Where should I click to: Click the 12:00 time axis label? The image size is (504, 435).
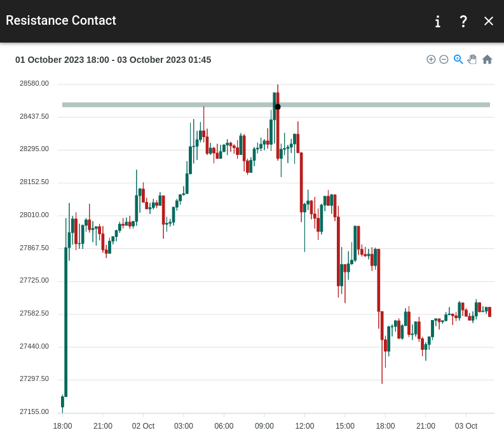pos(304,426)
